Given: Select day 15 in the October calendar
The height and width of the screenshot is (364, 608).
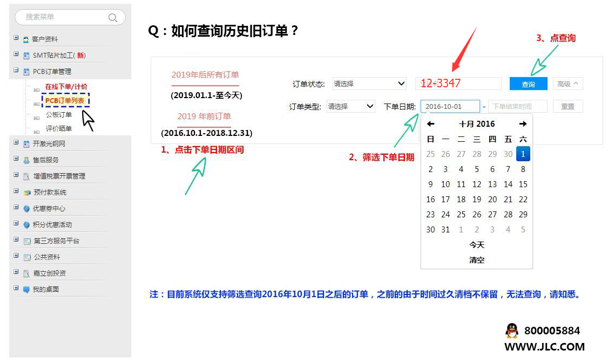Looking at the screenshot, I should (x=523, y=184).
